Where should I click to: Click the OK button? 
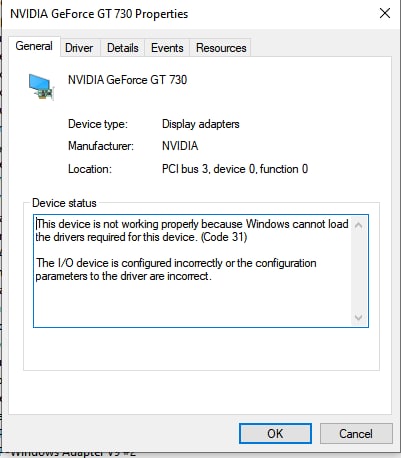coord(275,434)
